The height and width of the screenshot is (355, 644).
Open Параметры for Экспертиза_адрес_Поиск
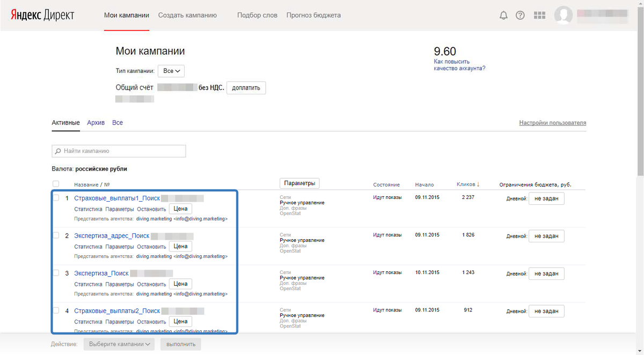[120, 247]
